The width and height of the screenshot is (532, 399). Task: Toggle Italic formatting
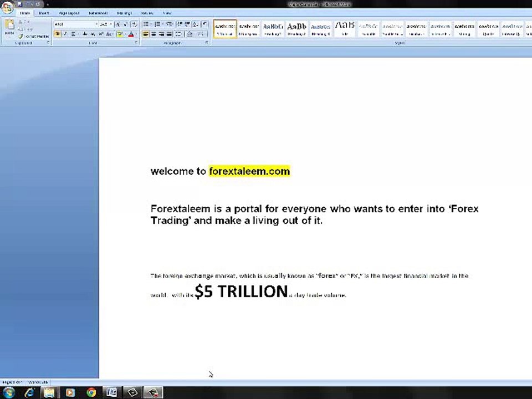click(x=65, y=34)
